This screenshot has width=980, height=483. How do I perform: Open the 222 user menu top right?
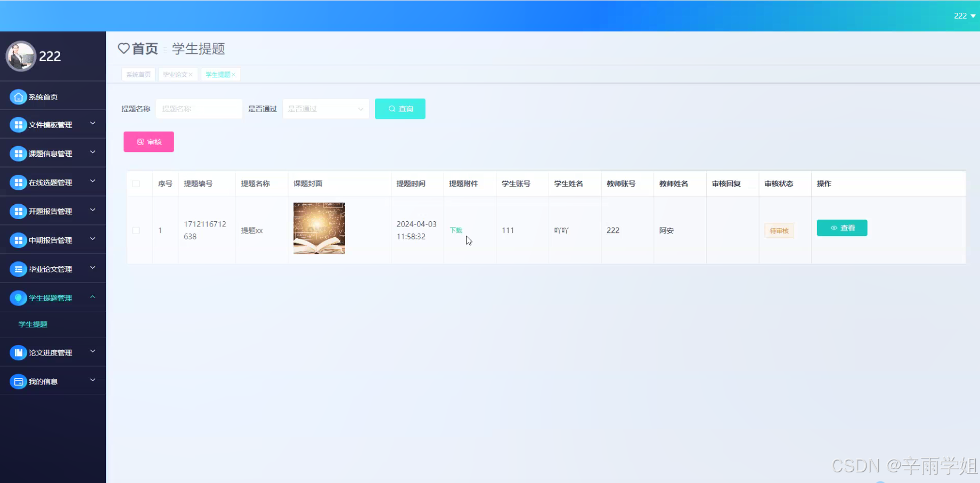[x=963, y=15]
